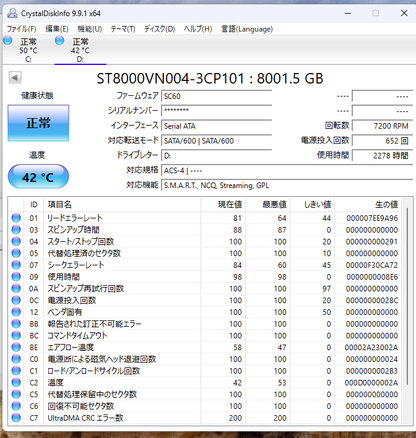Image resolution: width=416 pixels, height=438 pixels.
Task: Click the status orb for ID BE row
Action: click(x=16, y=347)
